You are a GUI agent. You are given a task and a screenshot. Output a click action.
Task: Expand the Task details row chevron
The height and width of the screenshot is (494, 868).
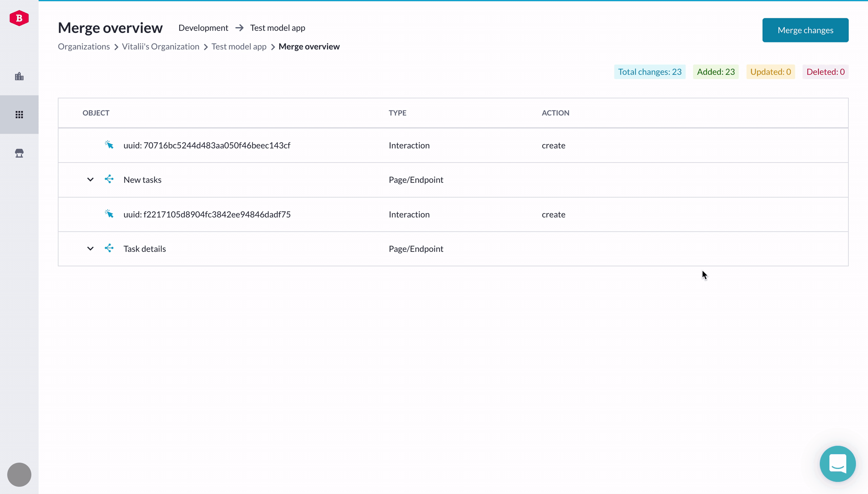click(90, 249)
